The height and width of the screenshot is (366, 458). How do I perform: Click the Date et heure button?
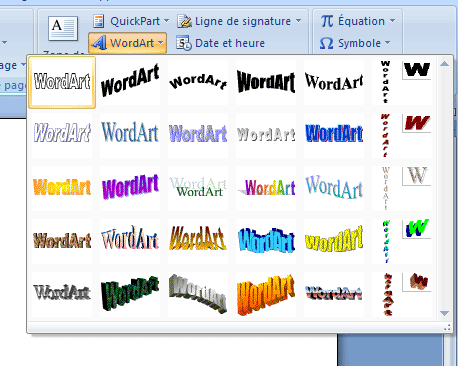221,43
